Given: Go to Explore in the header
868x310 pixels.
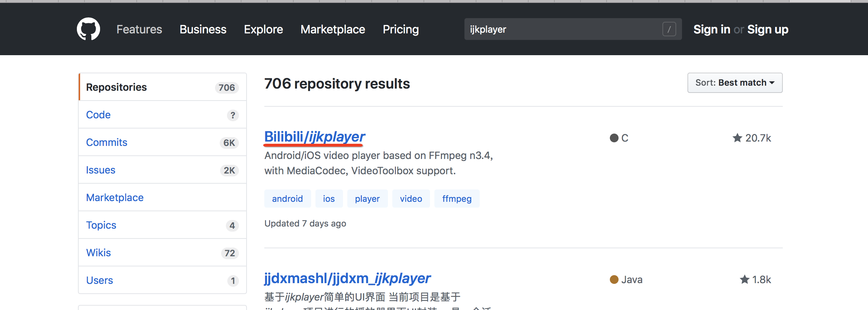Looking at the screenshot, I should click(263, 29).
